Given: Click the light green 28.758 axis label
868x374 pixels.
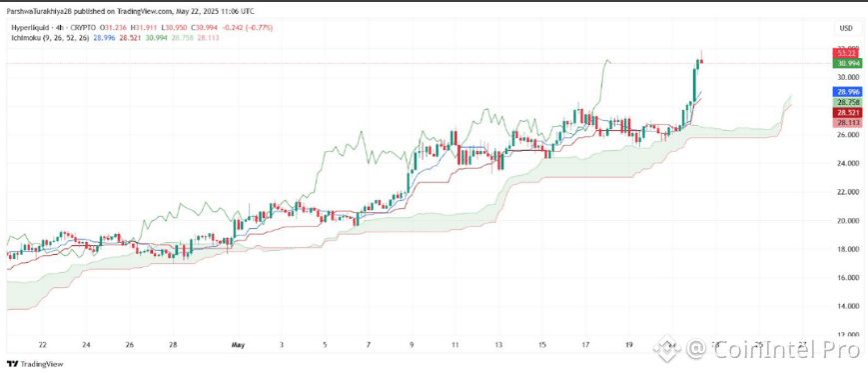Looking at the screenshot, I should coord(846,103).
